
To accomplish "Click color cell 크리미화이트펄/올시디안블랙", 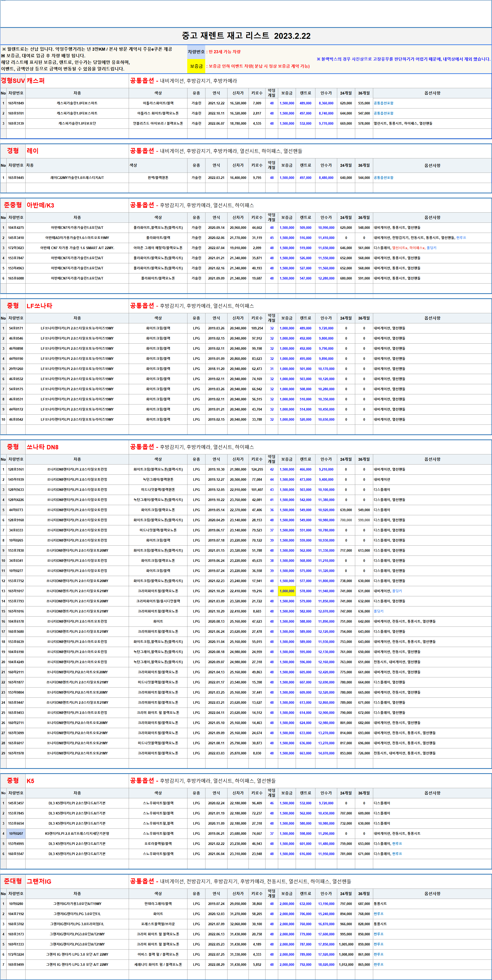I will [158, 601].
